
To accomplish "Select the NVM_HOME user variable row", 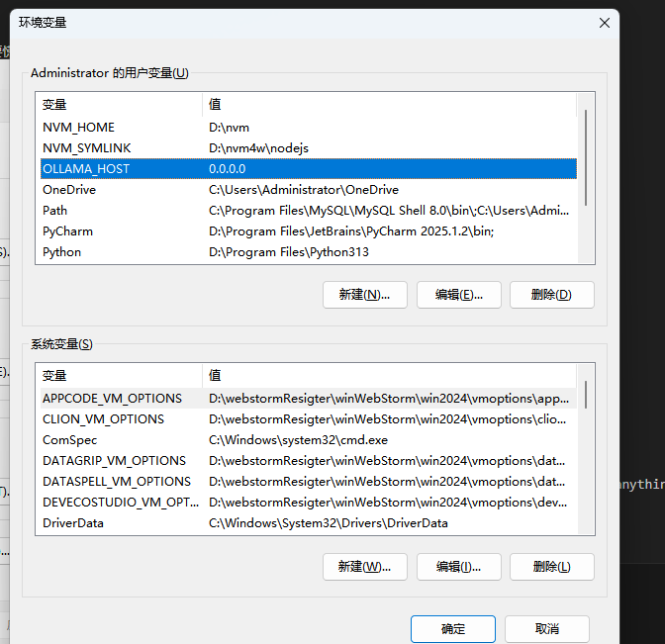I will point(79,128).
